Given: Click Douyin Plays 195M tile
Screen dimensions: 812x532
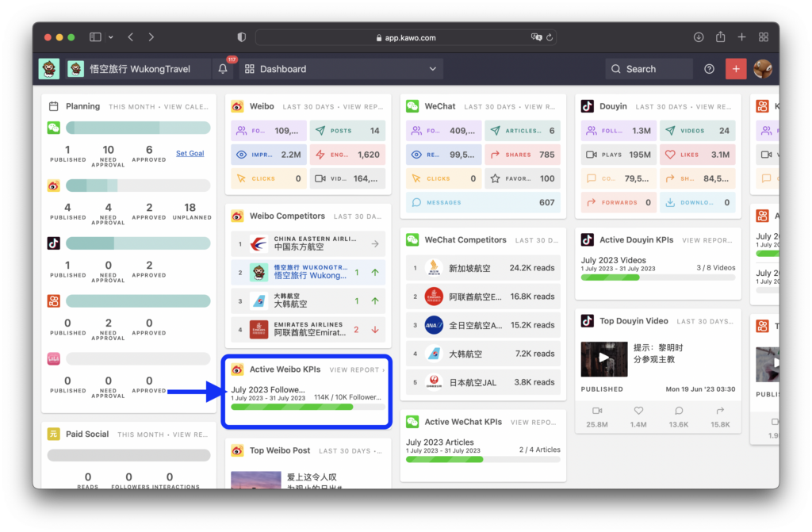Looking at the screenshot, I should click(619, 155).
